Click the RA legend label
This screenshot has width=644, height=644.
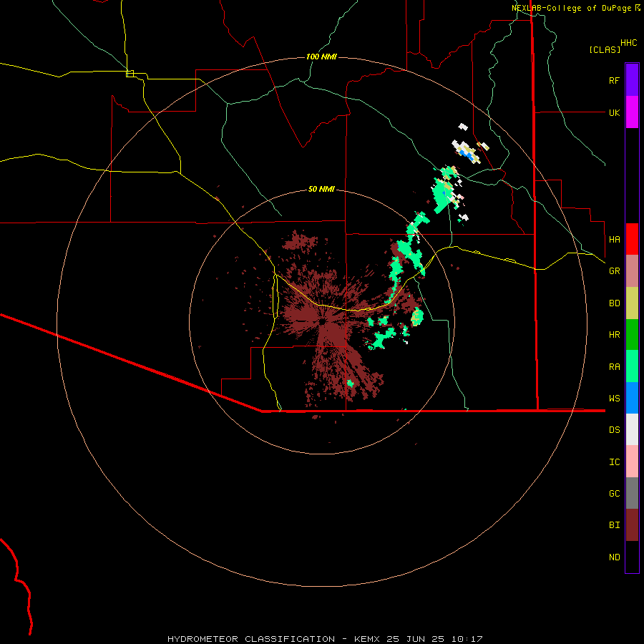tap(614, 367)
